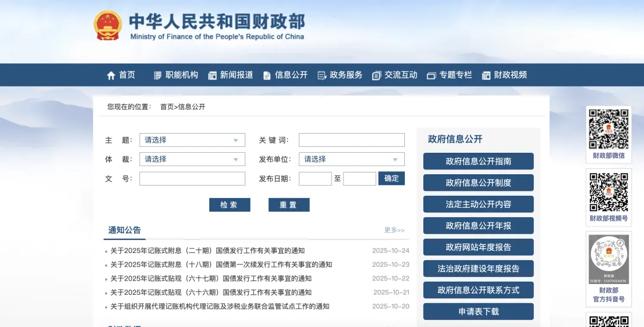The height and width of the screenshot is (327, 644).
Task: Click the 政府信息公开指南 button
Action: click(x=478, y=162)
